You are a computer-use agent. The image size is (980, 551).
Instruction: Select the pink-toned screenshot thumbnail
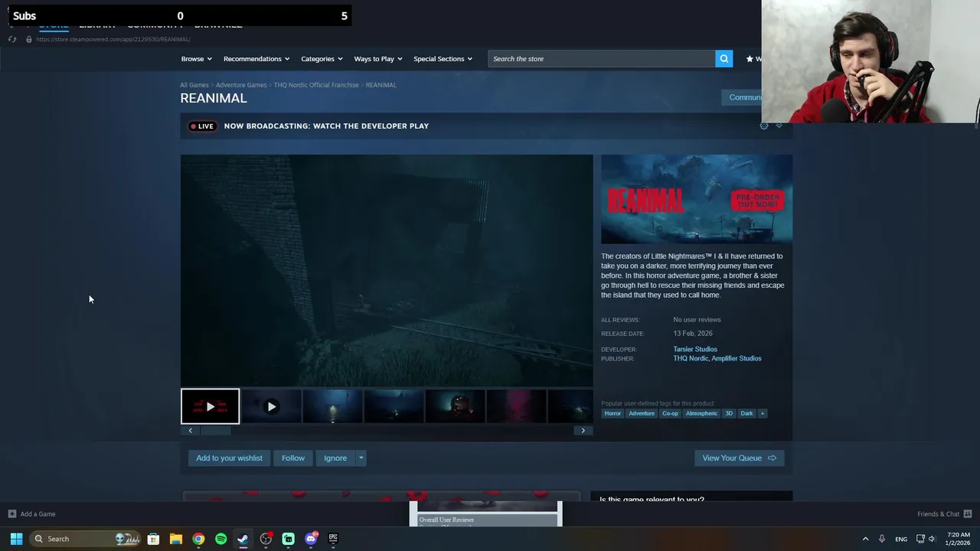(x=516, y=406)
